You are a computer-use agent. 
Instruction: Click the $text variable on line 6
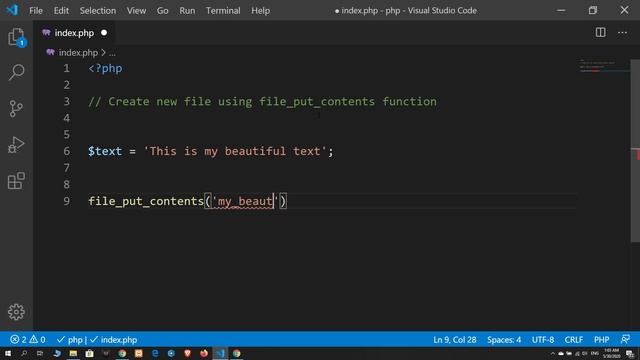105,151
